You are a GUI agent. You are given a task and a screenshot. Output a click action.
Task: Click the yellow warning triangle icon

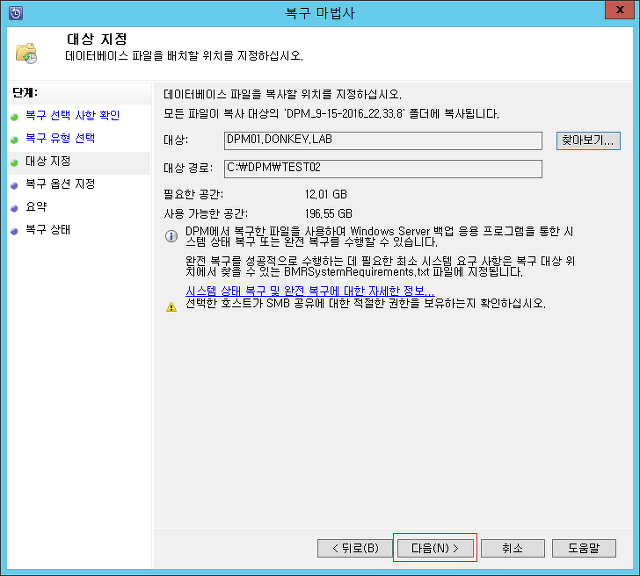pos(171,307)
